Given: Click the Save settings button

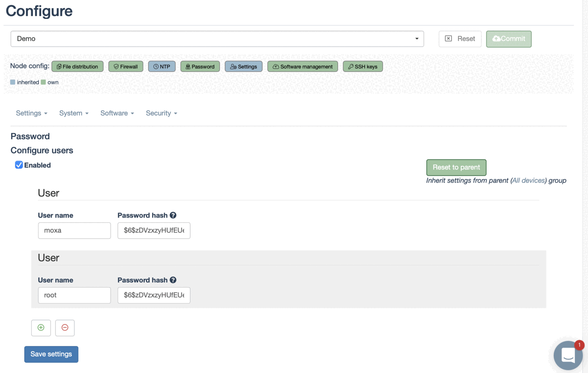Looking at the screenshot, I should [51, 354].
